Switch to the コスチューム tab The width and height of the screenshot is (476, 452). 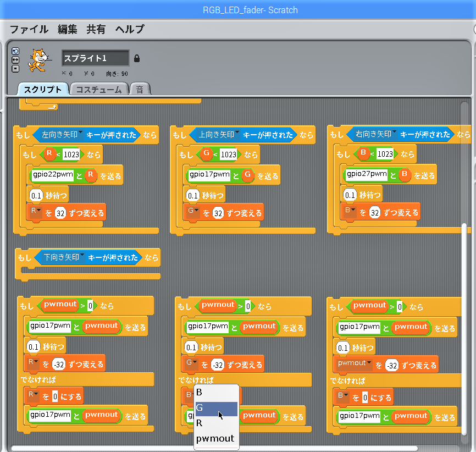(99, 89)
